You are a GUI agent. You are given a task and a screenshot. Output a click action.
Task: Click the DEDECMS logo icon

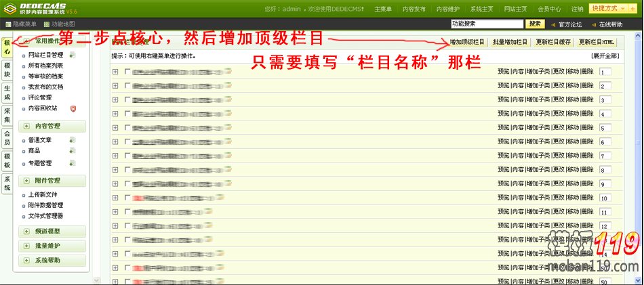(x=9, y=8)
